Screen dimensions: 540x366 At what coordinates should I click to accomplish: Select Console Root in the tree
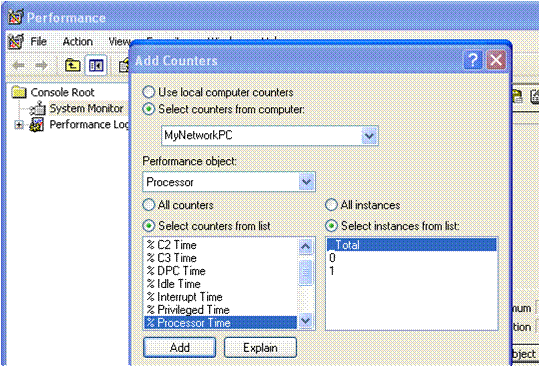[62, 92]
